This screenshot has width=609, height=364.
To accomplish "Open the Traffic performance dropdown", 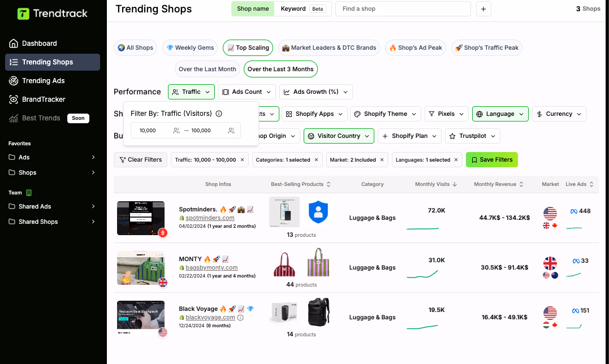I will coord(191,92).
